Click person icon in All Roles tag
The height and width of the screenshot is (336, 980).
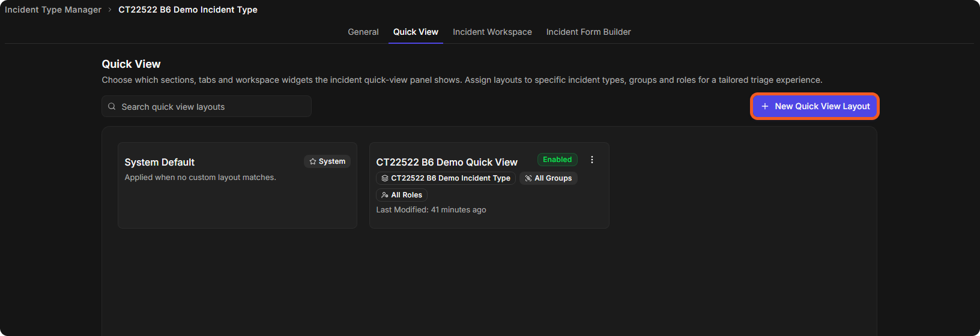pyautogui.click(x=385, y=195)
